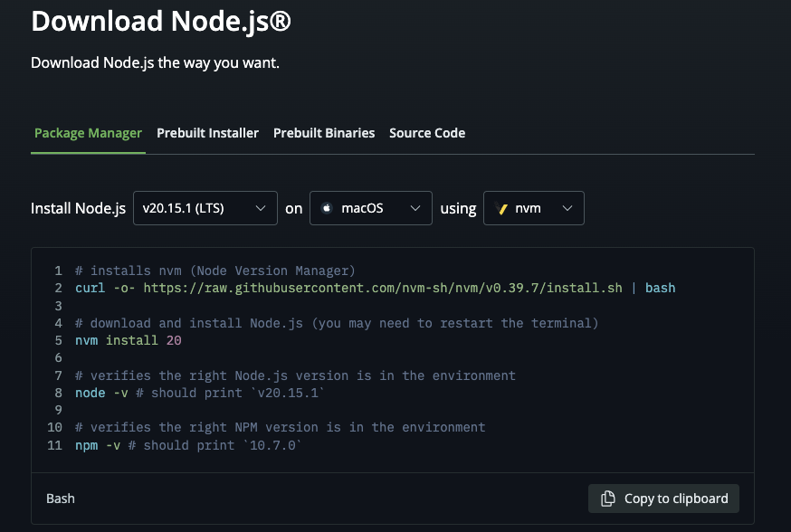Select the macOS platform label

(362, 208)
